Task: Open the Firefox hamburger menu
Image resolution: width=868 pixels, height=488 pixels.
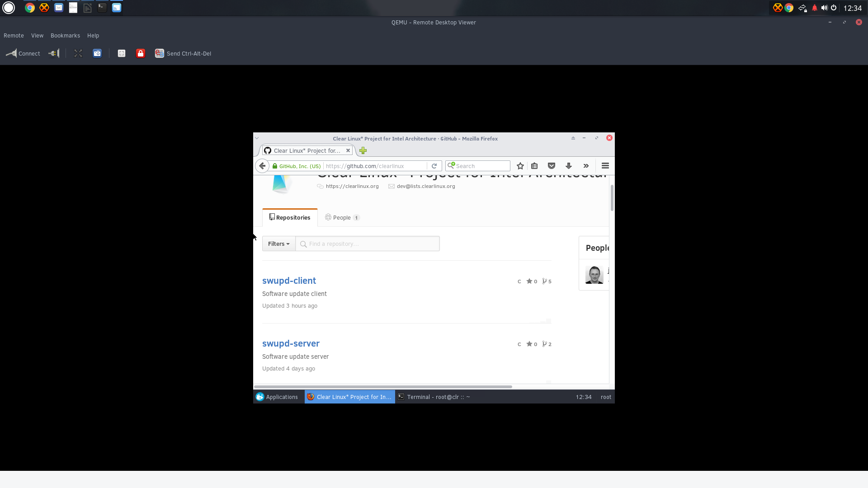Action: tap(605, 166)
